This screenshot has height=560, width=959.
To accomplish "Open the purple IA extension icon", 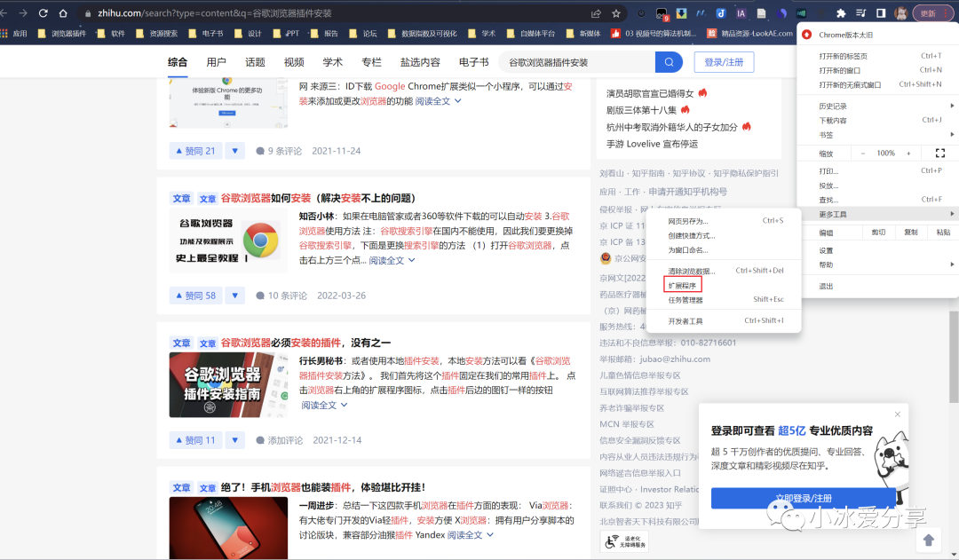I will point(741,12).
